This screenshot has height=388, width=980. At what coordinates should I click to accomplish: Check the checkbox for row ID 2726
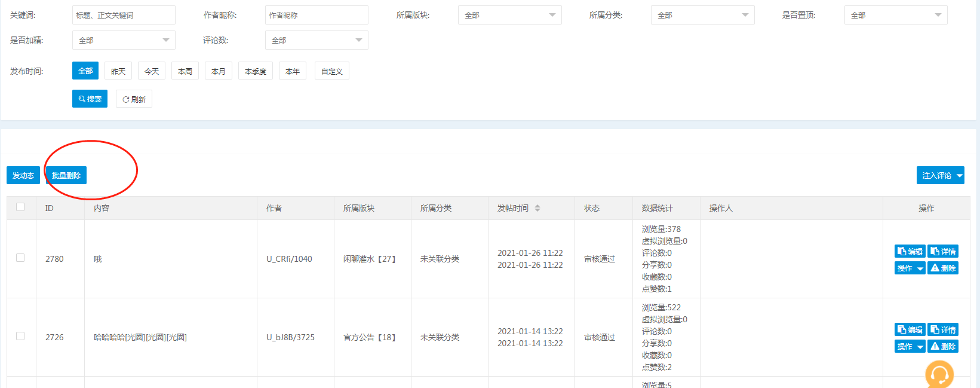(20, 336)
